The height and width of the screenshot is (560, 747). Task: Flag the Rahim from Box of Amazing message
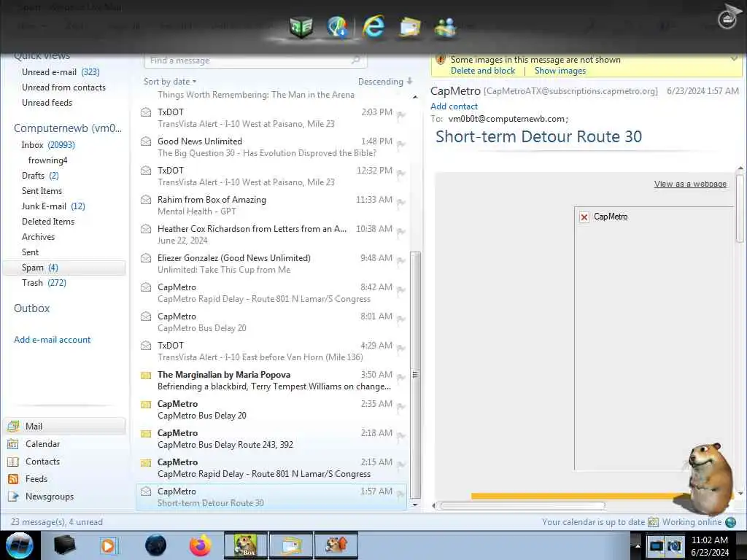(401, 203)
